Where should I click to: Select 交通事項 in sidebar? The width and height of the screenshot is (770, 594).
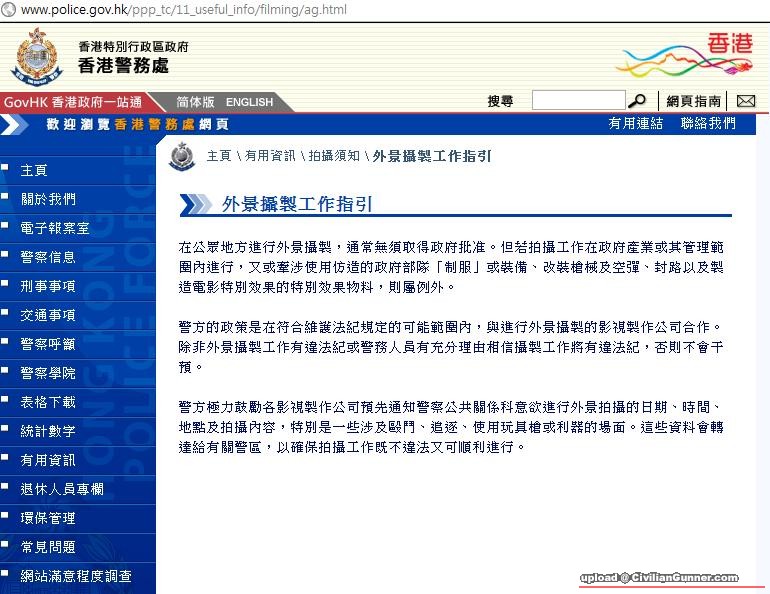pos(48,315)
